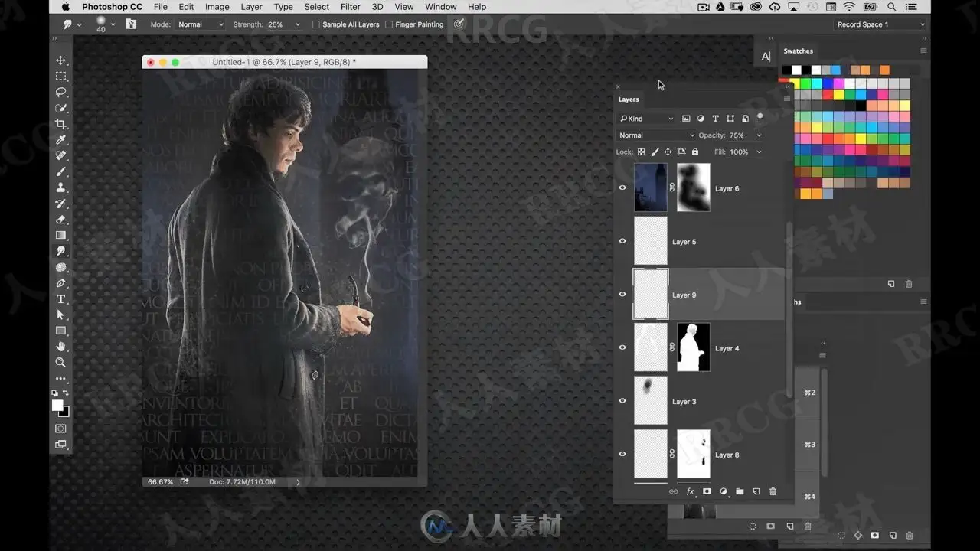This screenshot has width=980, height=551.
Task: Open the tool preset picker
Action: pyautogui.click(x=71, y=24)
